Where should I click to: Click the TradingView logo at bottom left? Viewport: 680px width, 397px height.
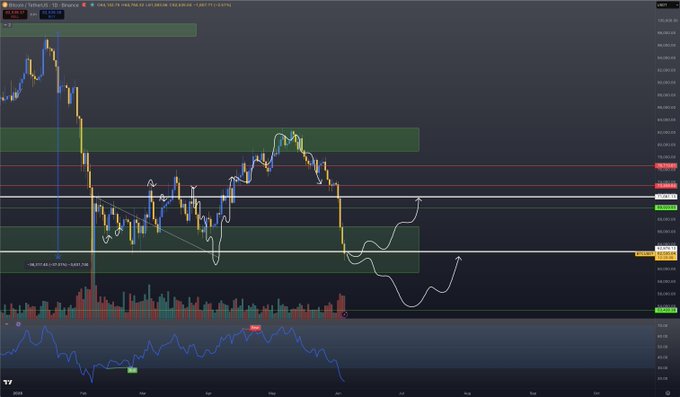[x=7, y=382]
